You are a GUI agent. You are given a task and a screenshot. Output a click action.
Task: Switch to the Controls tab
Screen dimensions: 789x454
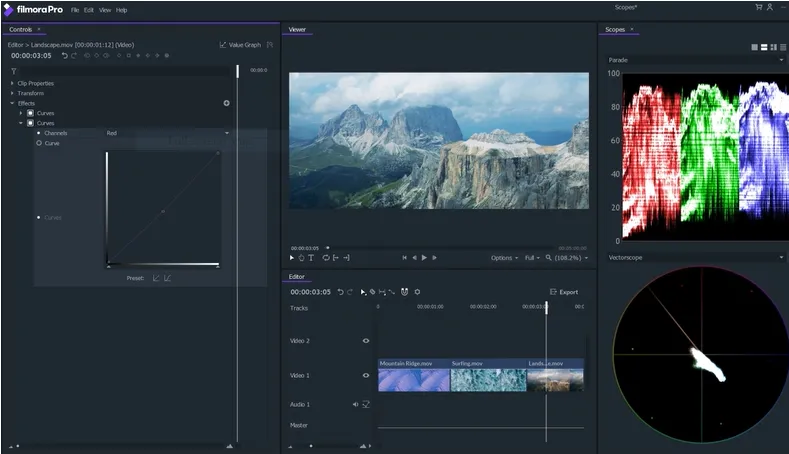(21, 29)
